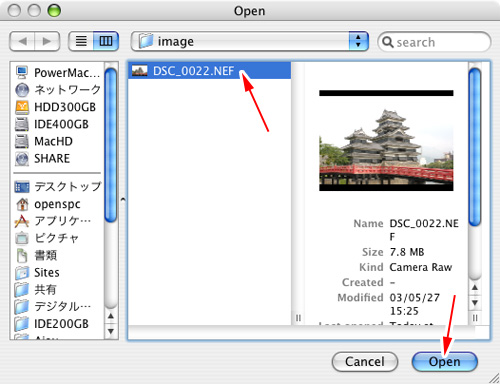This screenshot has width=500, height=384.
Task: Click the sidebar scroll down arrow
Action: [x=111, y=331]
